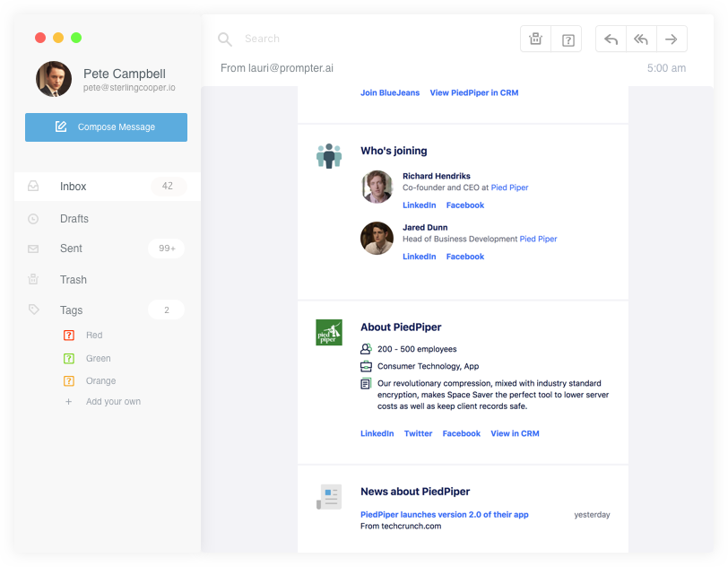
Task: Click the Inbox tray icon
Action: tap(33, 186)
